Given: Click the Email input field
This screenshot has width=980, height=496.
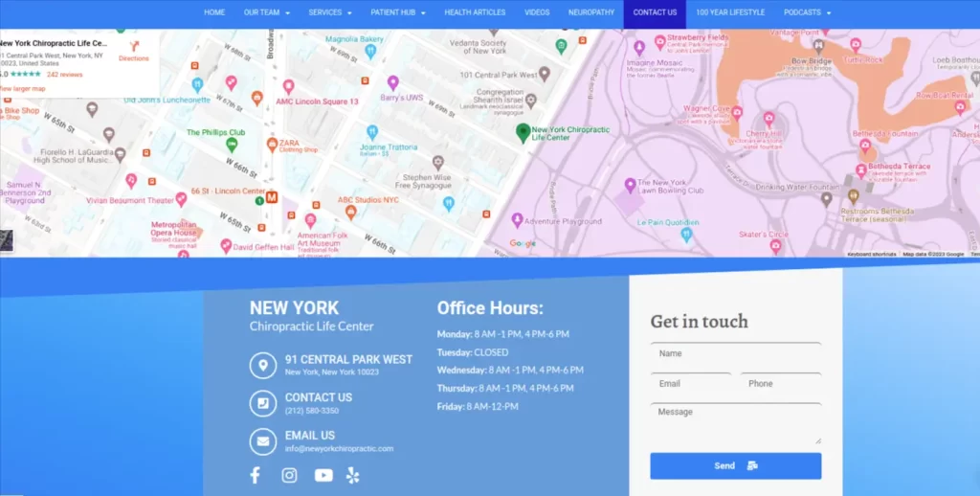Looking at the screenshot, I should tap(691, 383).
